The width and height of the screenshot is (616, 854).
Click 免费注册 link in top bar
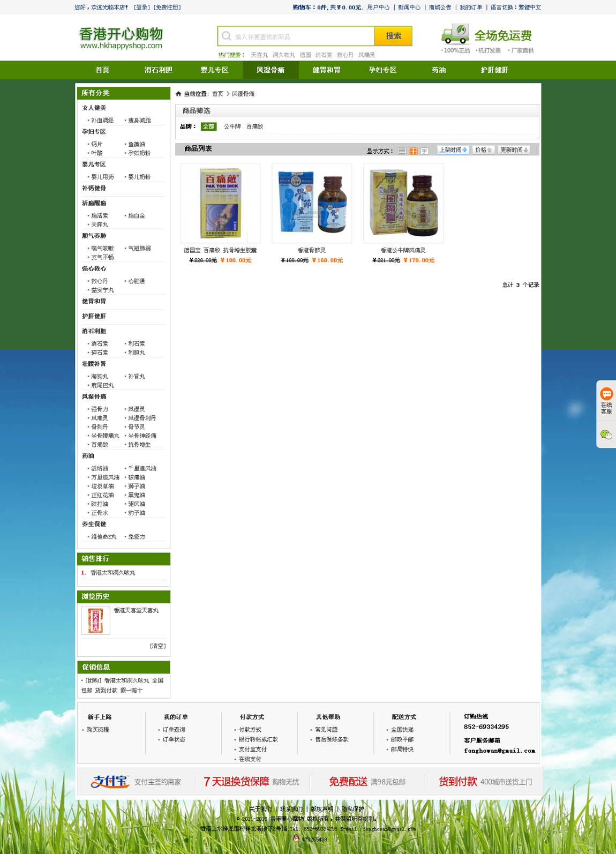click(168, 8)
